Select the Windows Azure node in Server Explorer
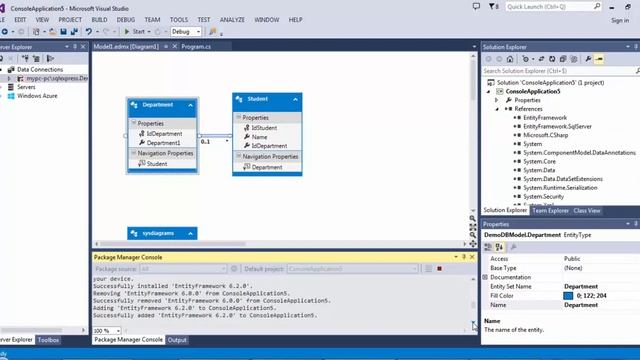Screen dimensions: 640x360 coord(37,96)
